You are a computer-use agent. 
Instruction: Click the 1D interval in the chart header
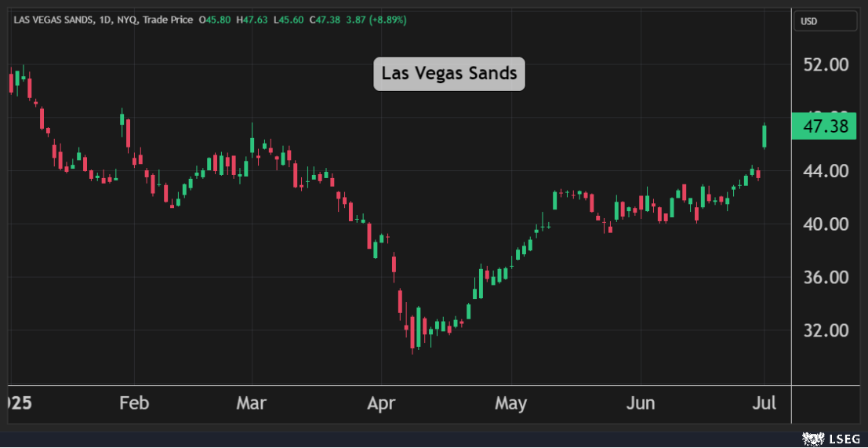click(x=105, y=20)
